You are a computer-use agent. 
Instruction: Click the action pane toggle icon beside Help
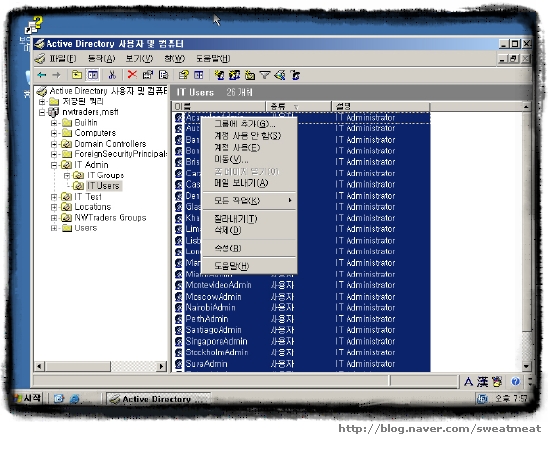[199, 75]
